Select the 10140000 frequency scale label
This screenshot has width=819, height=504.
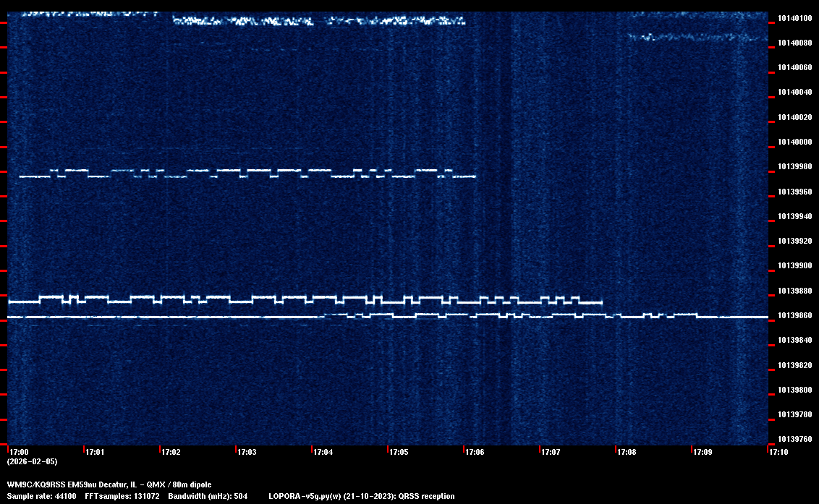point(794,142)
